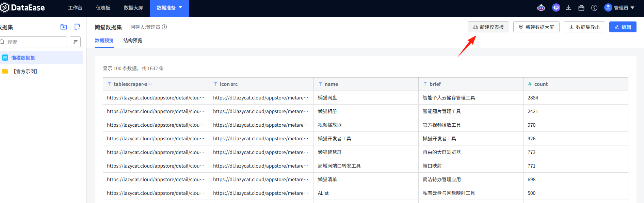
Task: Go to the 数据大屏 menu
Action: pos(133,8)
